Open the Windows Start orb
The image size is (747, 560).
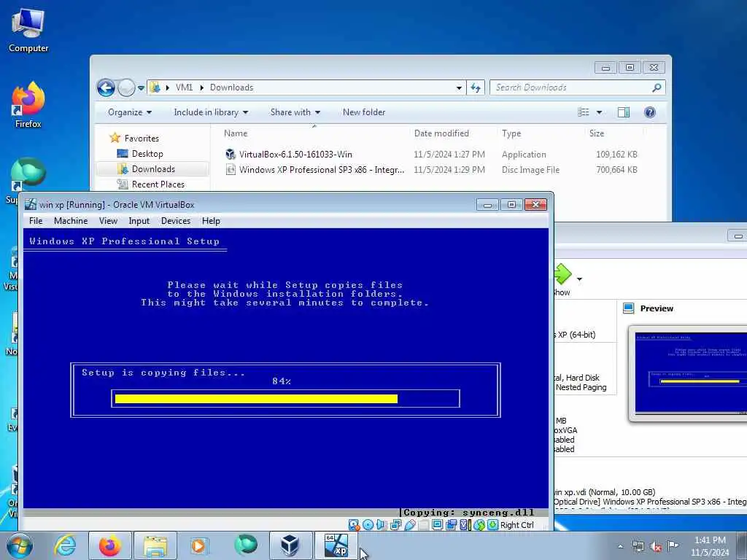point(20,545)
